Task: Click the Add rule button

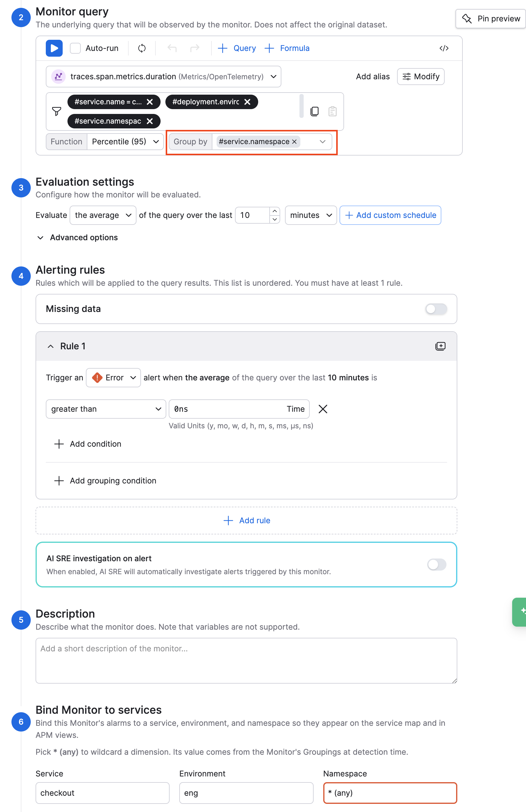Action: tap(246, 521)
